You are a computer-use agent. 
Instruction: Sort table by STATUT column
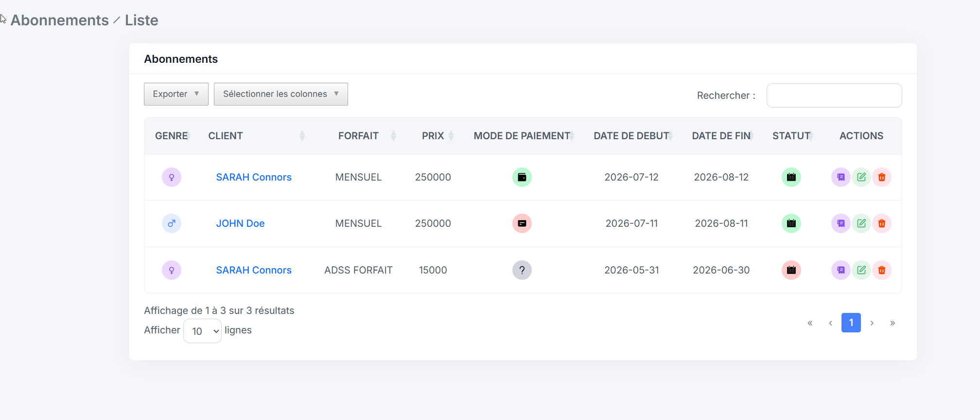[791, 136]
